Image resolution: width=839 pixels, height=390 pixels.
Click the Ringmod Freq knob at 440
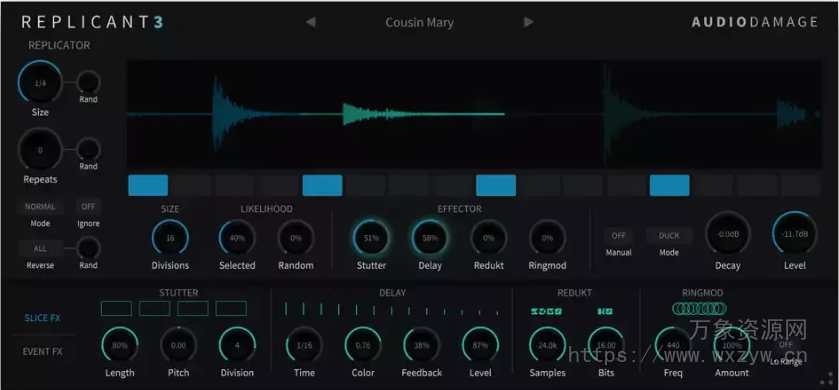pos(673,345)
